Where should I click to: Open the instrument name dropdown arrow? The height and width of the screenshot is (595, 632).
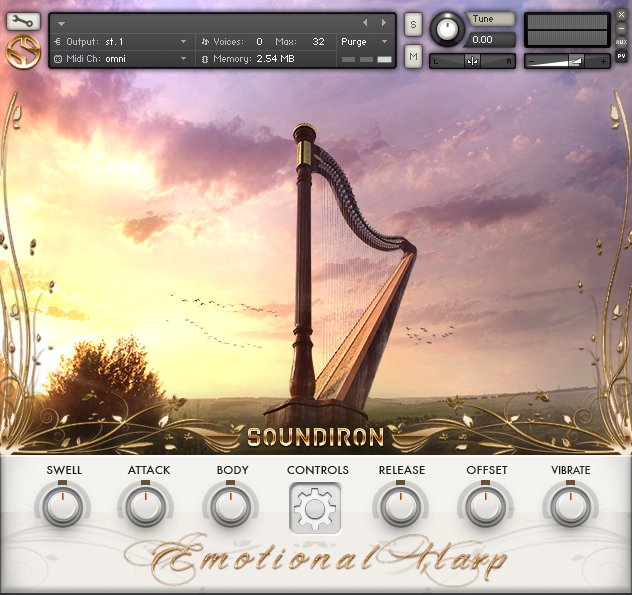[x=61, y=24]
